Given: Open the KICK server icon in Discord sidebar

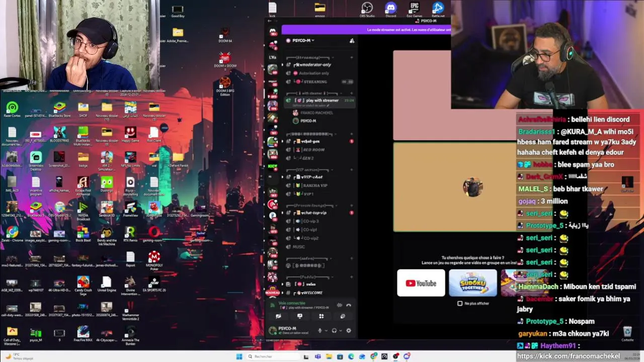Looking at the screenshot, I should tap(273, 166).
